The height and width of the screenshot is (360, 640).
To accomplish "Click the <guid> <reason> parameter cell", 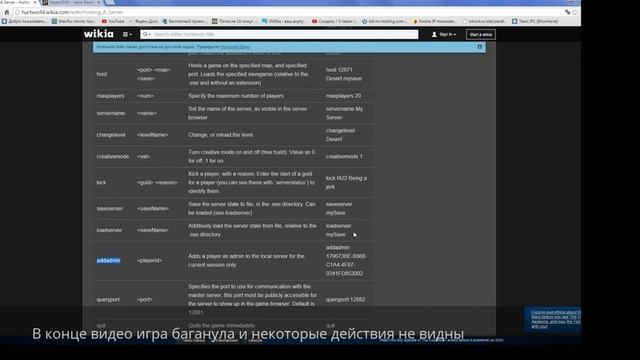I will tap(157, 182).
